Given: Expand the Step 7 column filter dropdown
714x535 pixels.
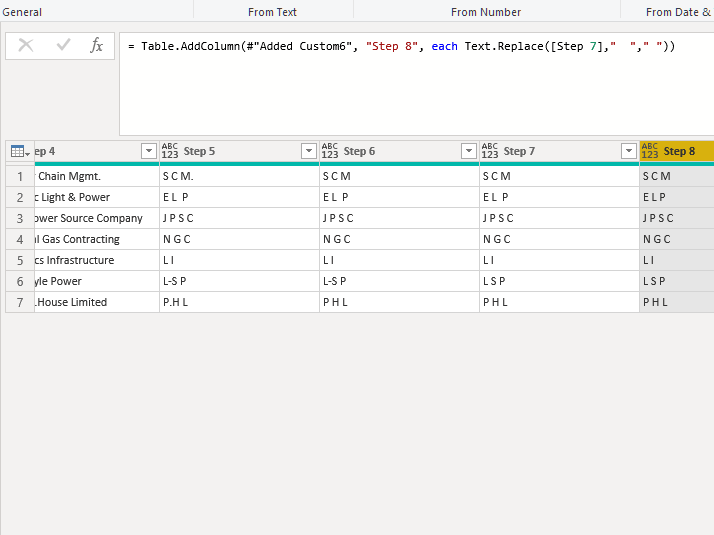Looking at the screenshot, I should (629, 151).
